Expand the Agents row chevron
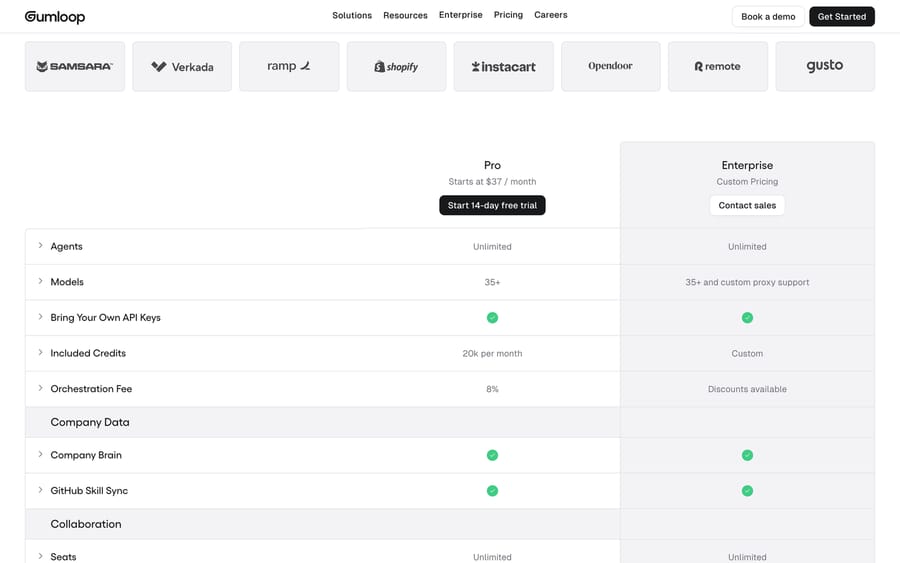Screen dimensions: 900x563 [x=40, y=246]
